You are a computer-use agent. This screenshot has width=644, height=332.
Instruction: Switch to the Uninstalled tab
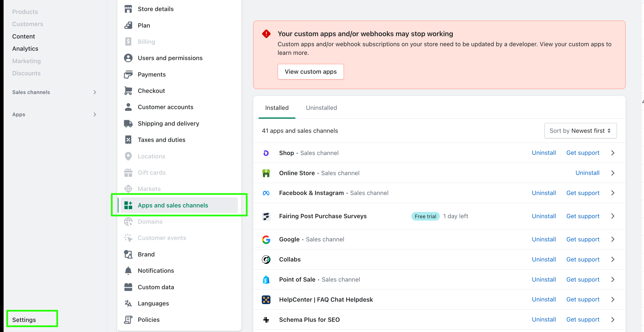tap(321, 108)
